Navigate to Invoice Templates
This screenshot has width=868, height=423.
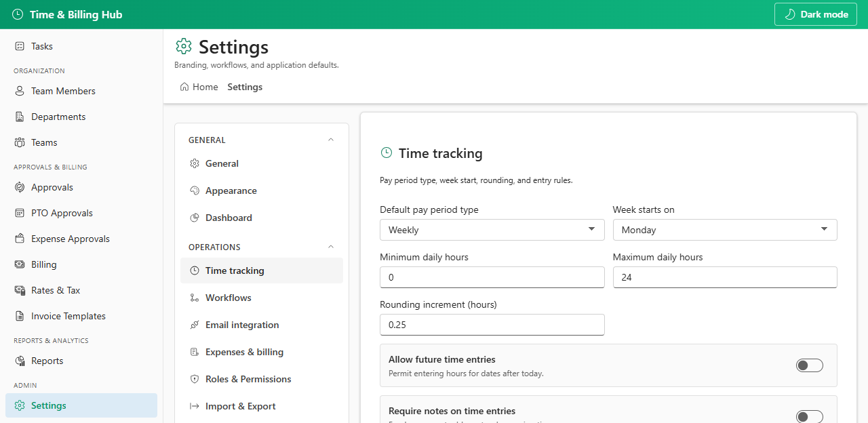pos(81,316)
